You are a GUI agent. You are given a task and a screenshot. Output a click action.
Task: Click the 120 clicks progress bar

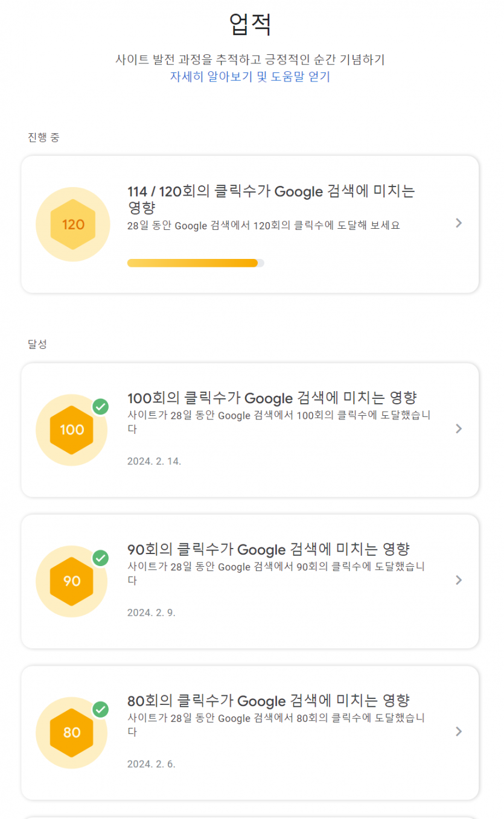196,263
